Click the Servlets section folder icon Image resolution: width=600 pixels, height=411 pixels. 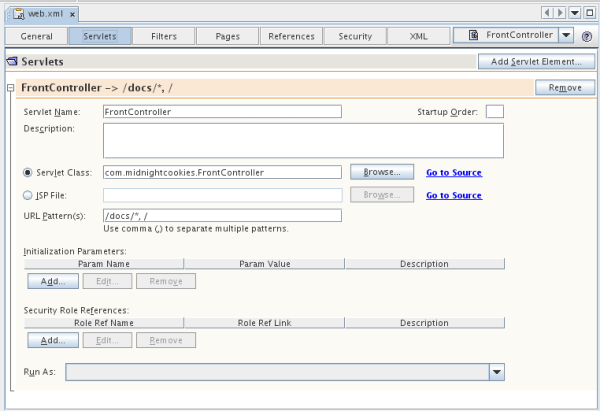pos(13,61)
